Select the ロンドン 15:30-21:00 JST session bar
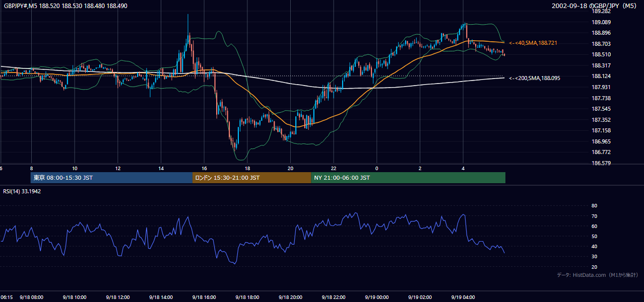Image resolution: width=644 pixels, height=302 pixels. 251,178
